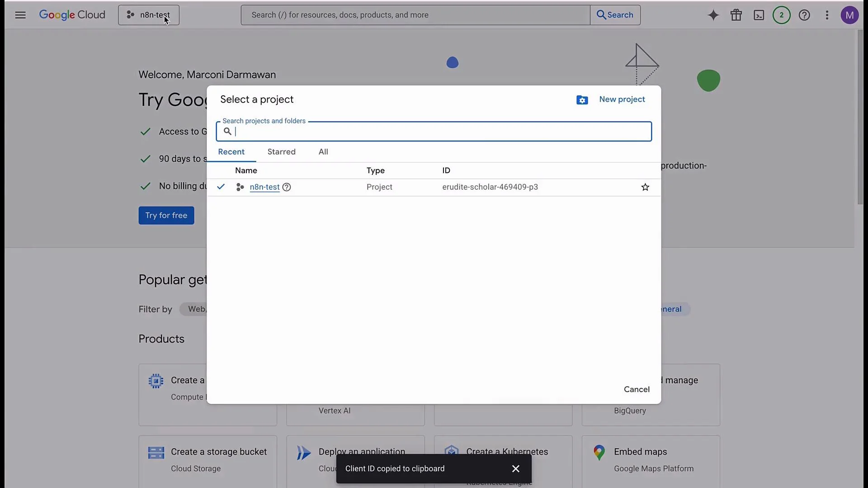The image size is (868, 488).
Task: Open Embed maps Google Maps Platform card
Action: tap(651, 461)
